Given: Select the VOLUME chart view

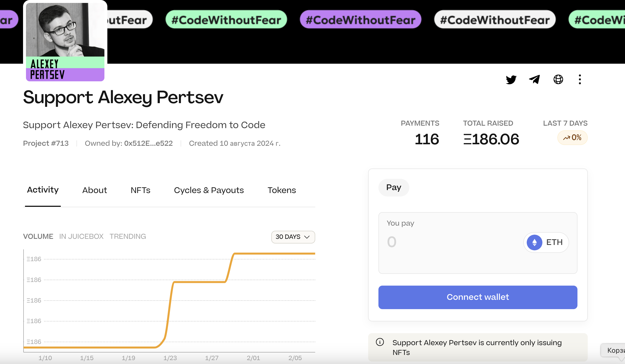Looking at the screenshot, I should [38, 236].
